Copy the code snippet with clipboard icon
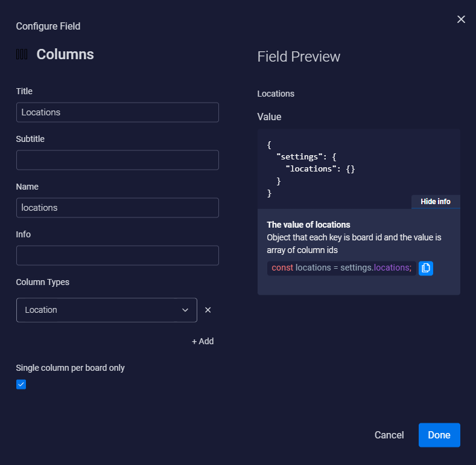476x465 pixels. tap(425, 268)
